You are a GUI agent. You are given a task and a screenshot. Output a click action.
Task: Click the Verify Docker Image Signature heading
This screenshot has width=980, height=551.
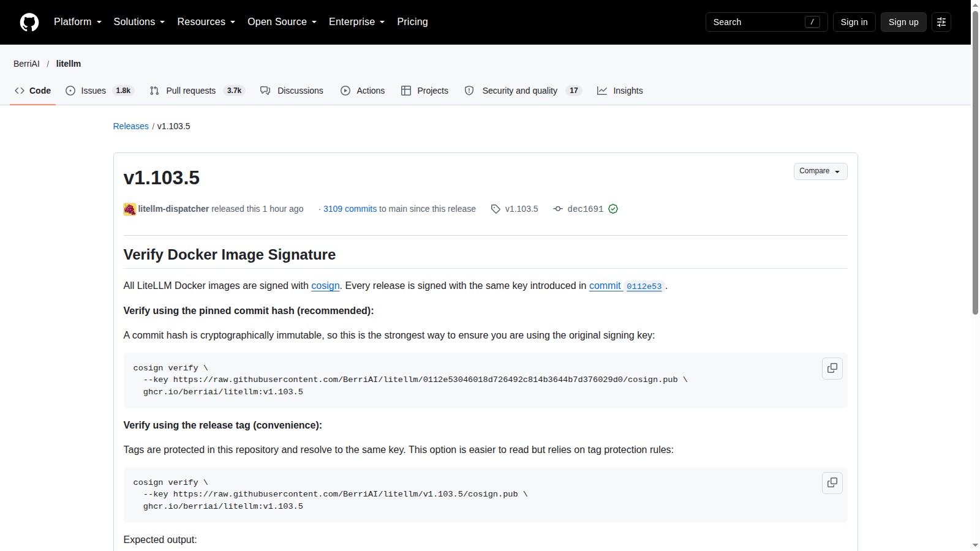click(x=230, y=255)
